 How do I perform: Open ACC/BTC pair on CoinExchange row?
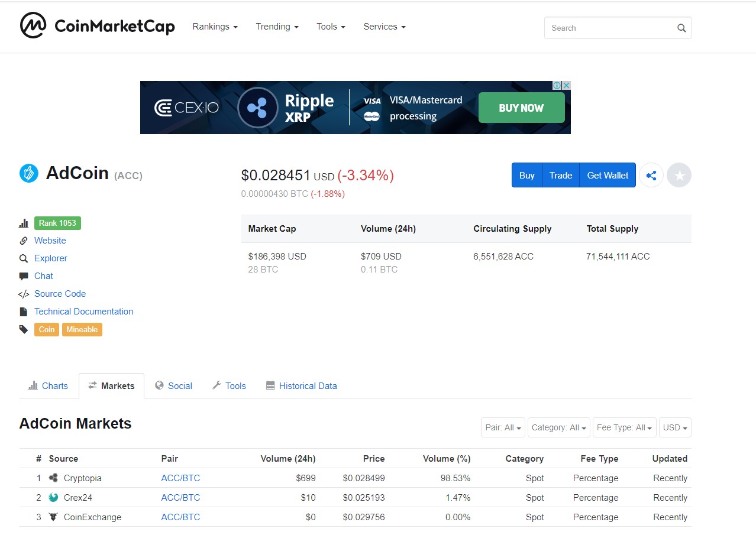180,517
